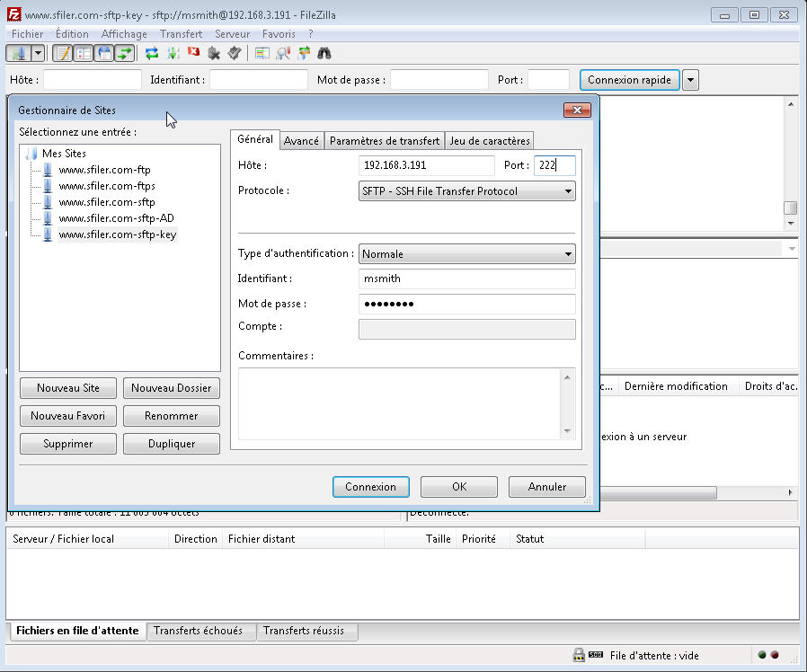Image resolution: width=807 pixels, height=672 pixels.
Task: Click the queue indicator icon in status bar
Action: click(x=596, y=655)
